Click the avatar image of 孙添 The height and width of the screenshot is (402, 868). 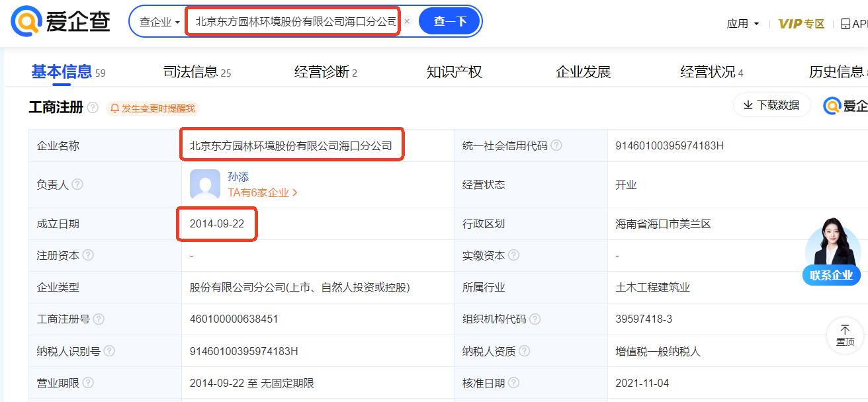click(x=205, y=184)
